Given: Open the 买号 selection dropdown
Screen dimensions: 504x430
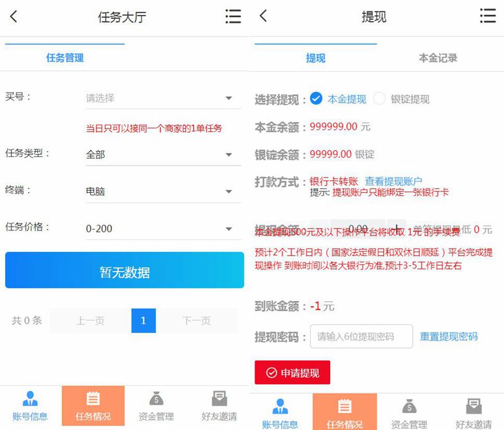Looking at the screenshot, I should 163,98.
